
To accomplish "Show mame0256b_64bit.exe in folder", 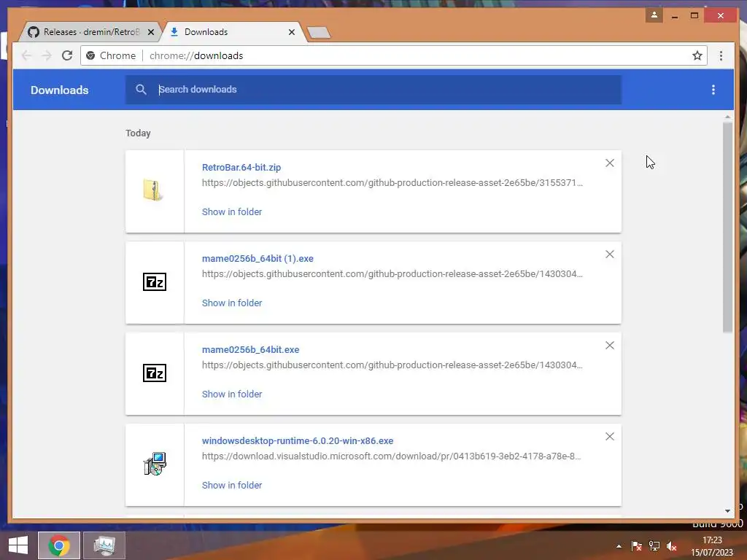I will click(x=231, y=394).
